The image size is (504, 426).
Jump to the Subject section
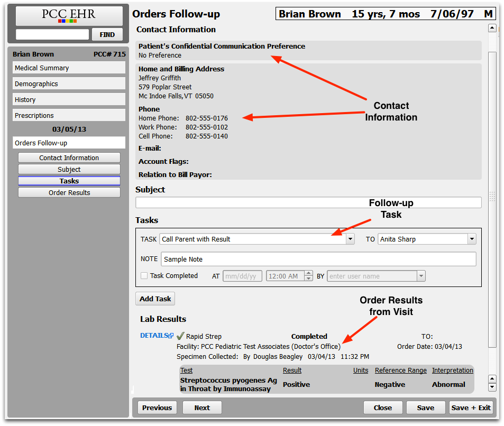69,169
